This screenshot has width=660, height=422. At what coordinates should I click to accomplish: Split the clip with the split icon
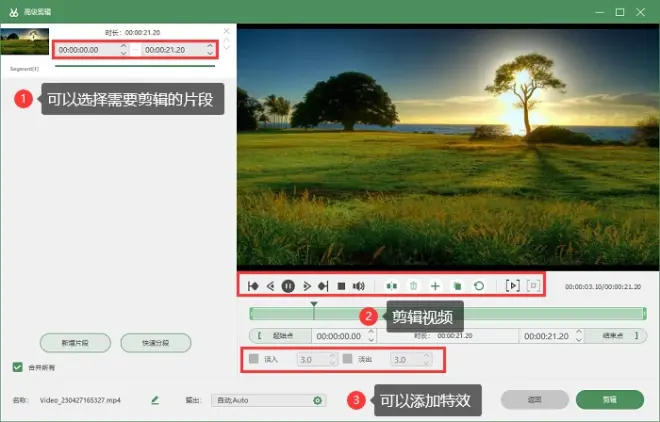coord(391,286)
